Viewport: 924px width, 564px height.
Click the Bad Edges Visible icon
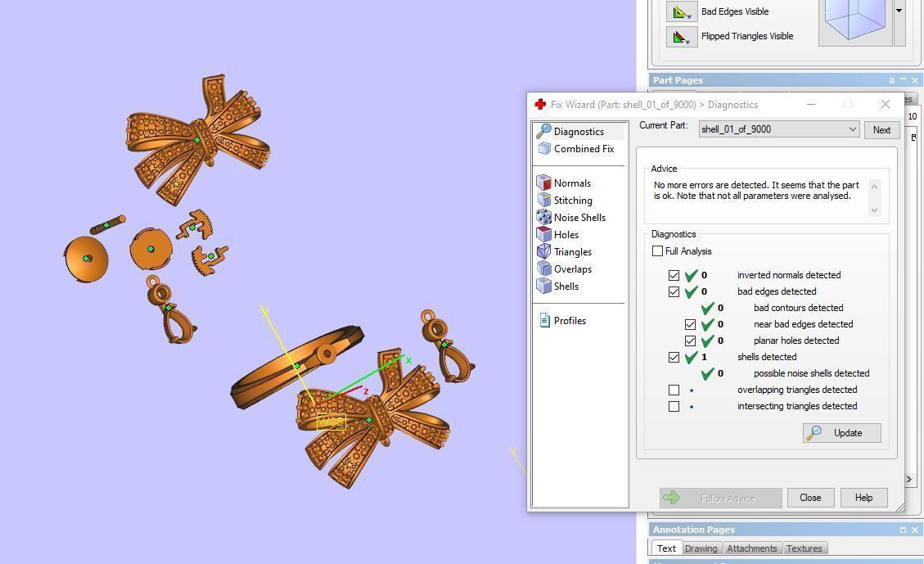pos(682,11)
